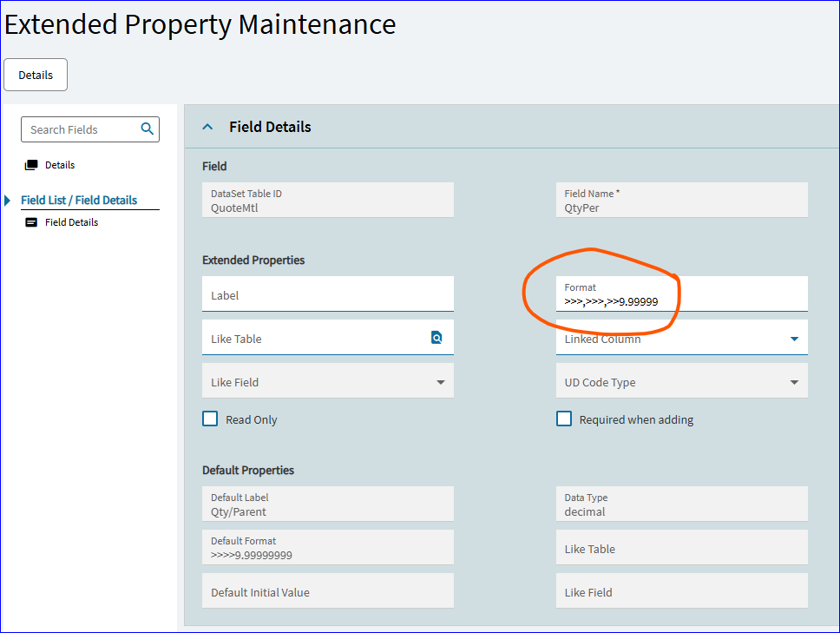Open the Linked Column dropdown arrow
The image size is (840, 633).
(795, 339)
